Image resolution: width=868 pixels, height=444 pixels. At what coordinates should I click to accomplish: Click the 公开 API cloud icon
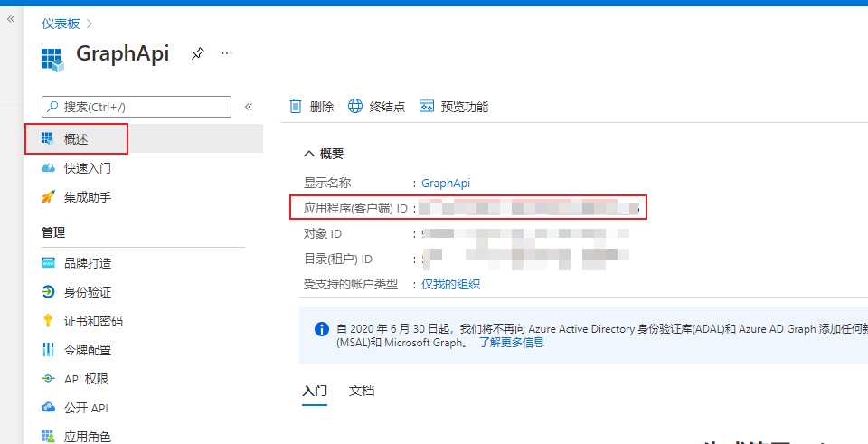tap(48, 408)
